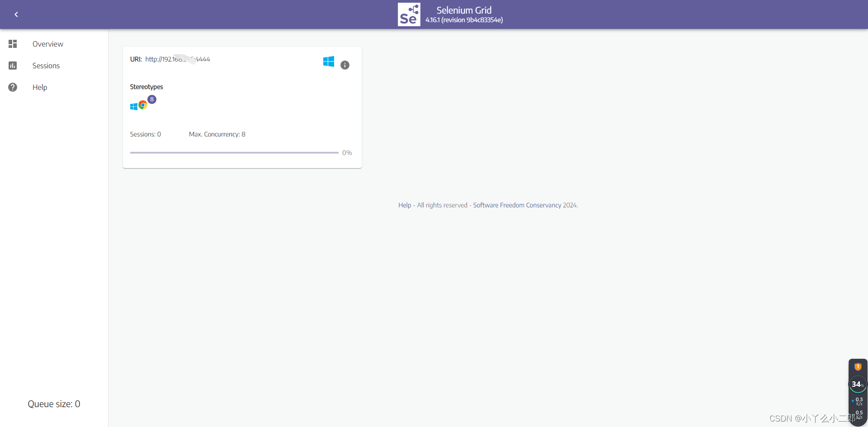The image size is (868, 427).
Task: Click the Stereotypes heading
Action: [x=146, y=87]
